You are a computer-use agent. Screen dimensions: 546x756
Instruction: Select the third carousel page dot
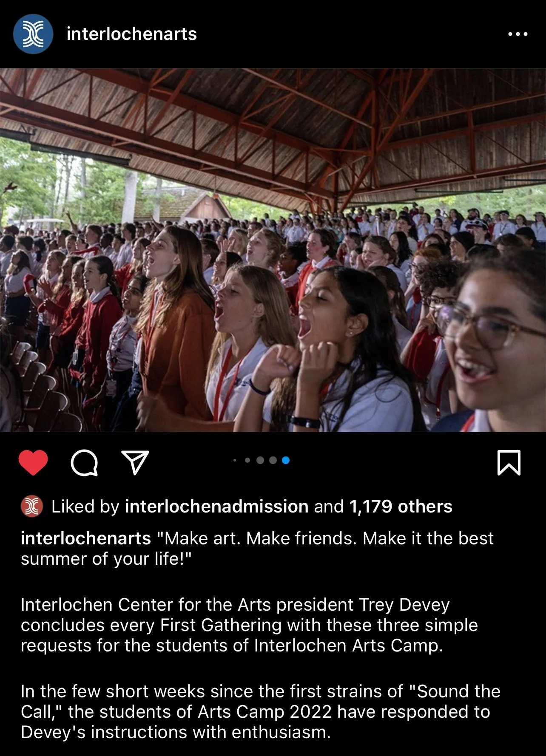point(260,460)
